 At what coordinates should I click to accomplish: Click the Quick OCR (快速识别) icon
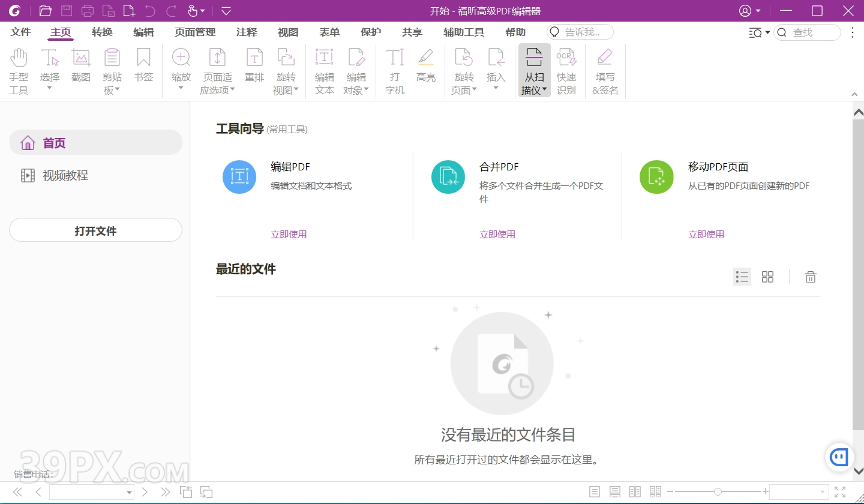(566, 58)
